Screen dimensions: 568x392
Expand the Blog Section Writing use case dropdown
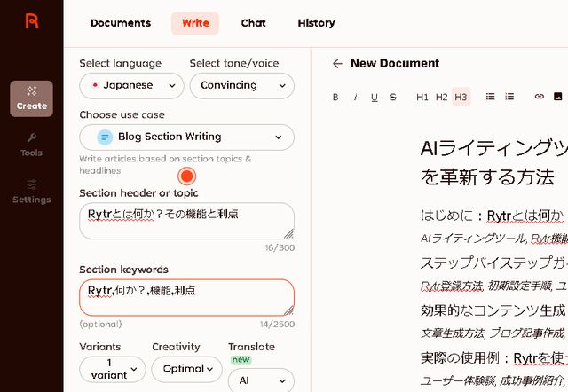pyautogui.click(x=186, y=137)
